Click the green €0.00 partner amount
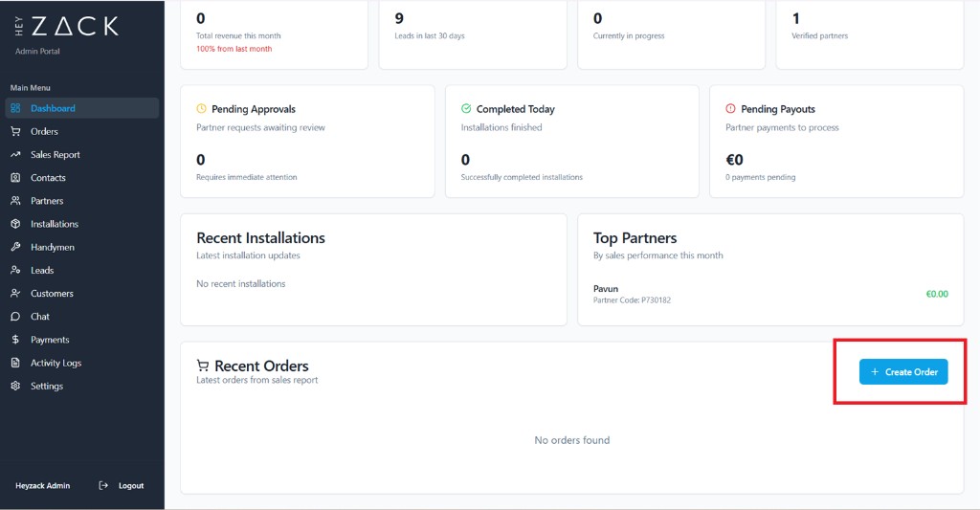The width and height of the screenshot is (980, 510). click(937, 294)
